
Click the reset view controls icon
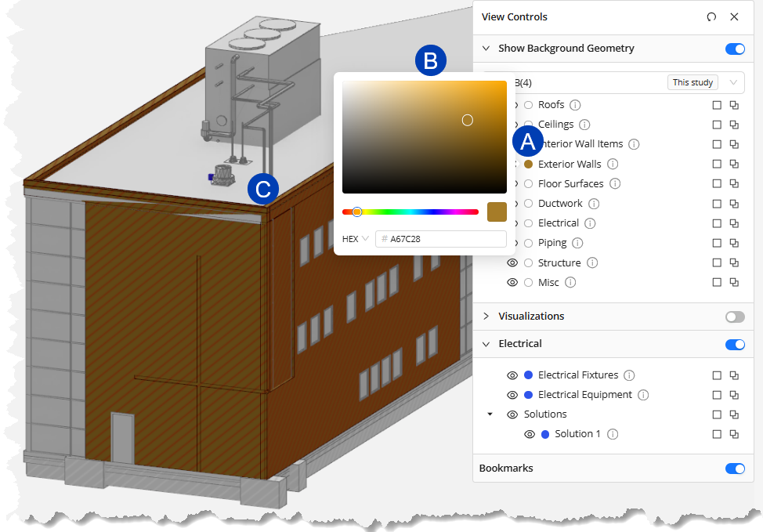pyautogui.click(x=711, y=17)
